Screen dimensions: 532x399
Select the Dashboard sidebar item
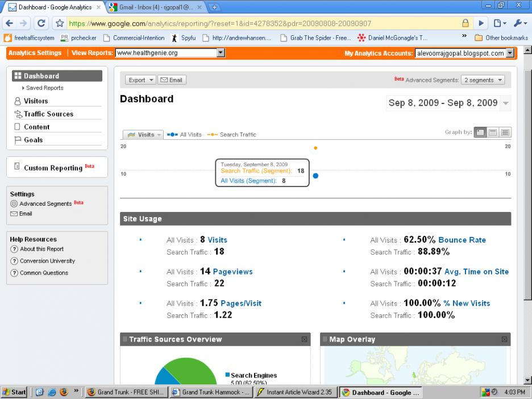click(x=57, y=76)
